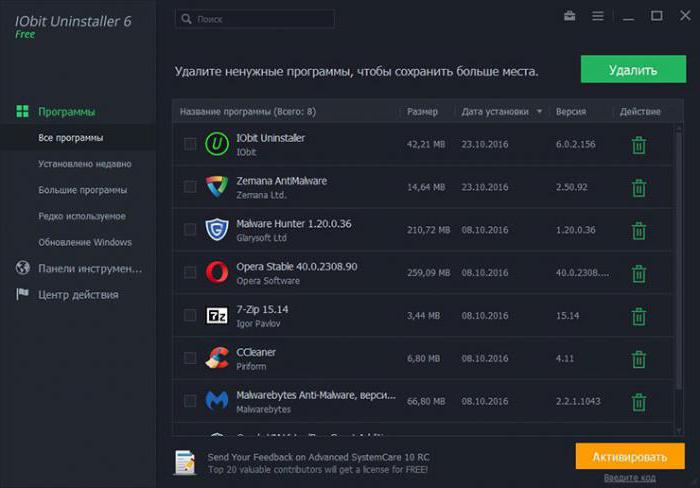Select the Malwarebytes Anti-Malware checkbox
700x488 pixels.
[x=190, y=400]
